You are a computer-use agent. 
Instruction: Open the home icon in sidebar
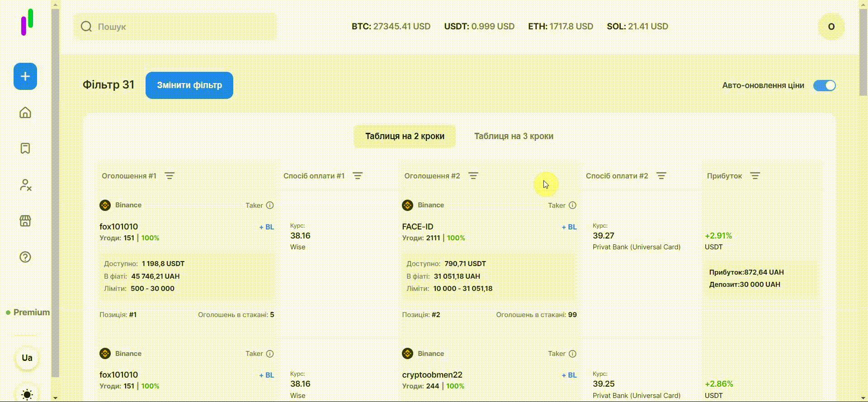coord(25,112)
